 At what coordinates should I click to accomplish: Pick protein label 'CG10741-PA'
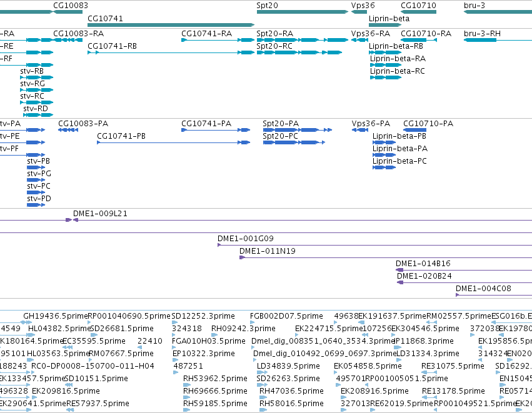point(206,124)
